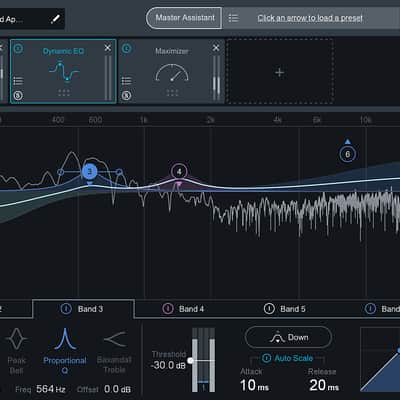Choose Baxandall Treble filter shape
The image size is (400, 400).
click(114, 351)
